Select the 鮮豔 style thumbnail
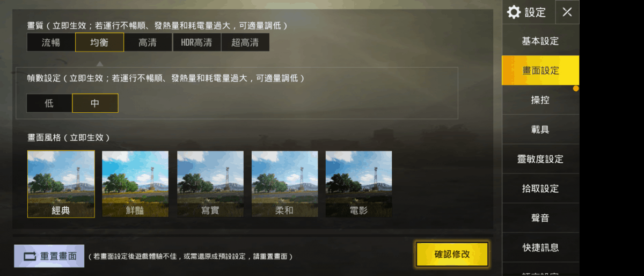644x276 pixels. tap(135, 184)
